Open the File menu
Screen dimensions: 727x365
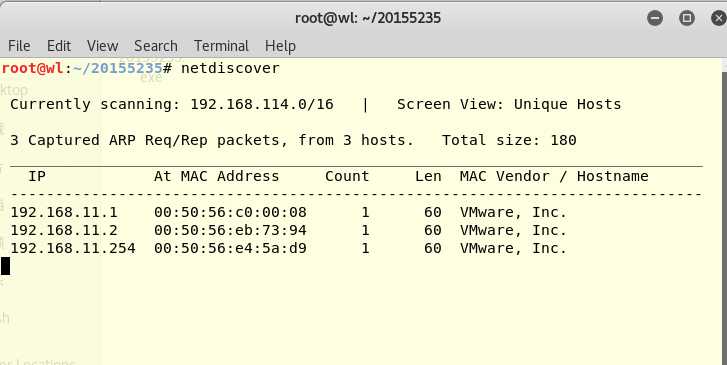pyautogui.click(x=19, y=46)
